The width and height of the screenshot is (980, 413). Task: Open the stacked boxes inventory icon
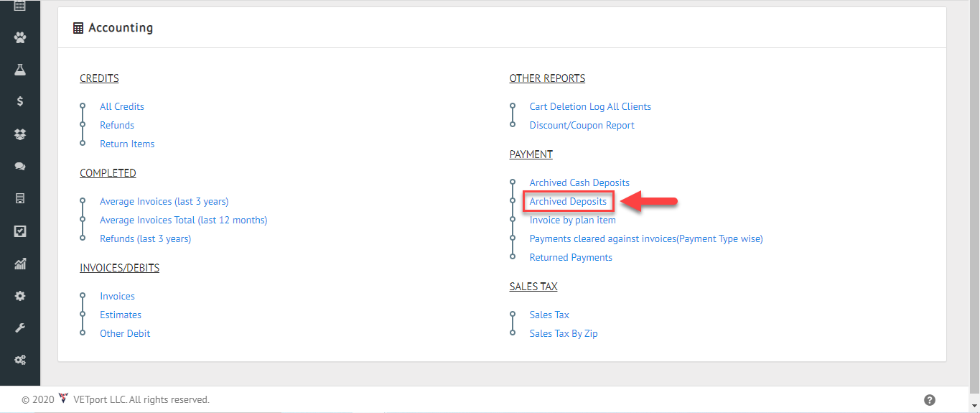point(20,134)
